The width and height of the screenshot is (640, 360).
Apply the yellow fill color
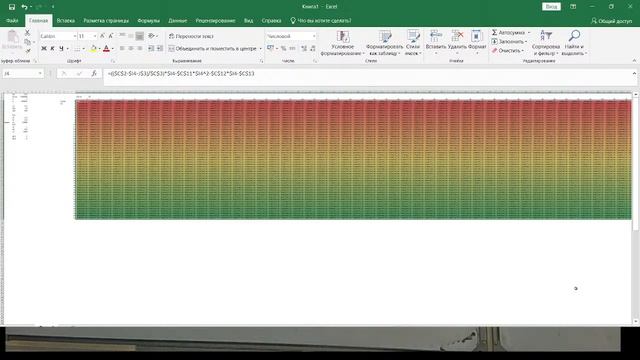93,49
